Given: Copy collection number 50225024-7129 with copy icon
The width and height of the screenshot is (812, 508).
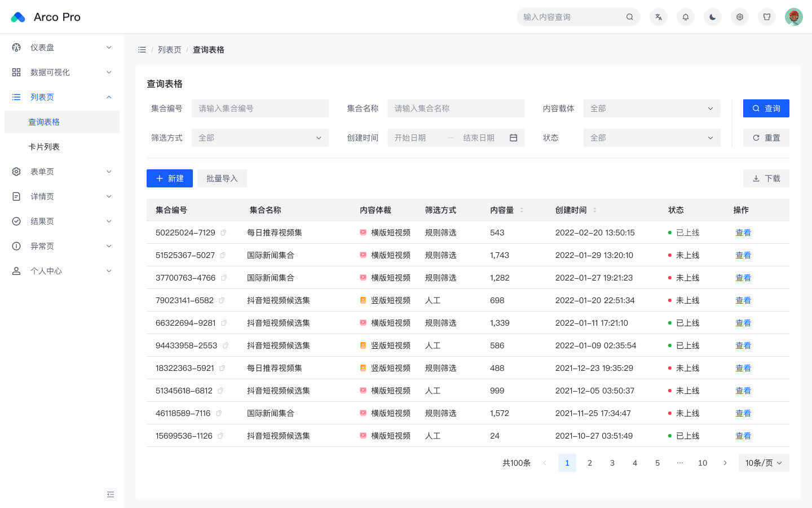Looking at the screenshot, I should [223, 233].
